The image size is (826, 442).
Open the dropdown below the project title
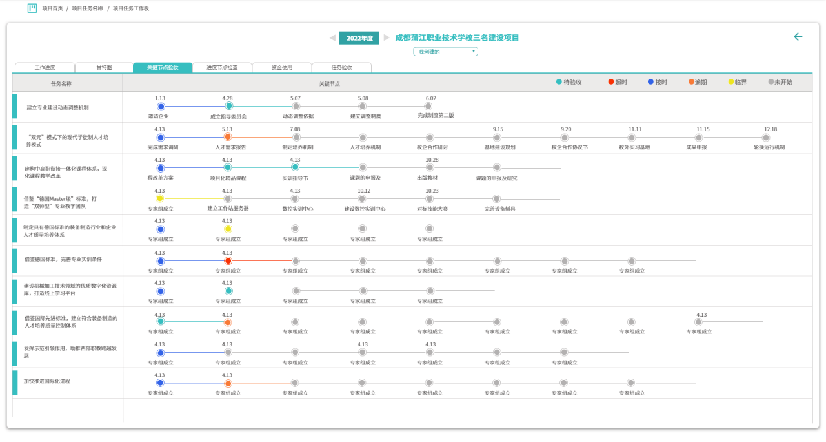click(x=446, y=51)
